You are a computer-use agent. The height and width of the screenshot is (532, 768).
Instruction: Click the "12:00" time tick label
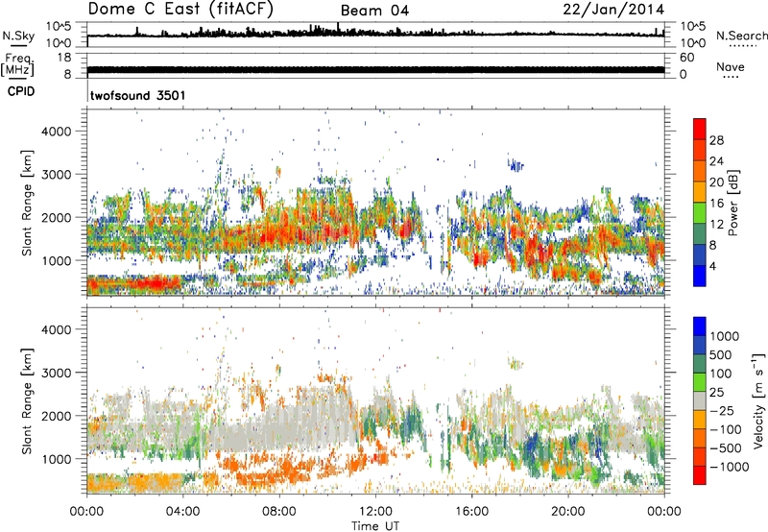click(x=375, y=512)
